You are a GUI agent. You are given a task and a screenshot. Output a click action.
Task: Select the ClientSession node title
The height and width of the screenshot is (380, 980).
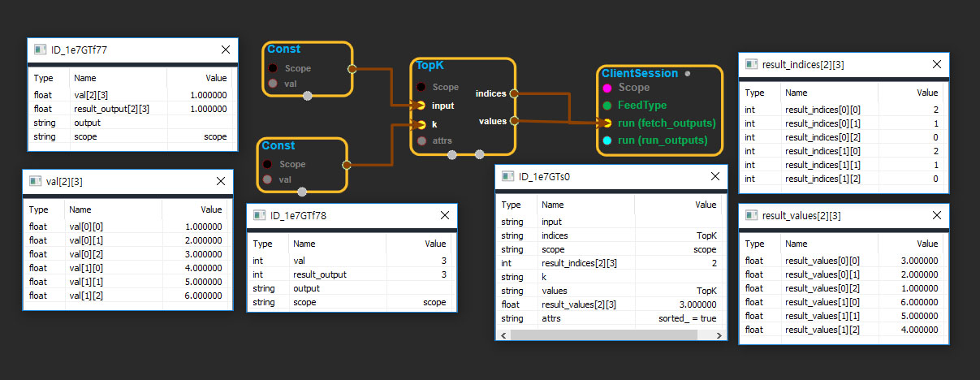coord(639,74)
